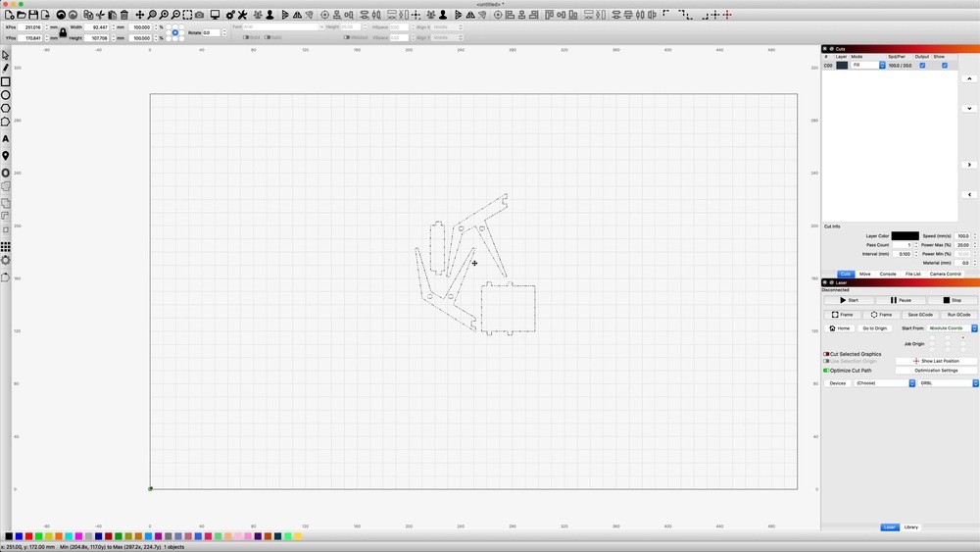980x552 pixels.
Task: Click the circular gear Radial Array icon
Action: tap(6, 260)
